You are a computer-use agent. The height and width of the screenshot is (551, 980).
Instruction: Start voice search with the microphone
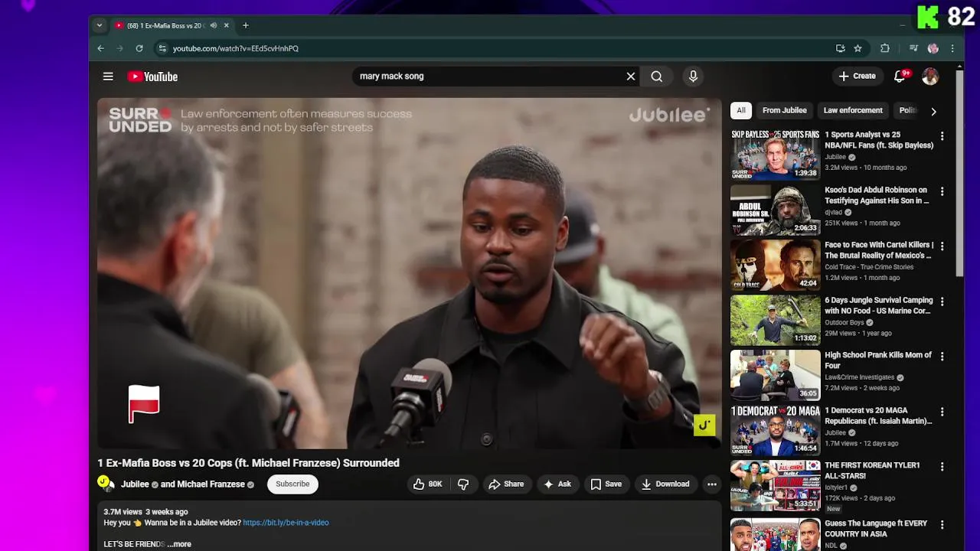693,77
